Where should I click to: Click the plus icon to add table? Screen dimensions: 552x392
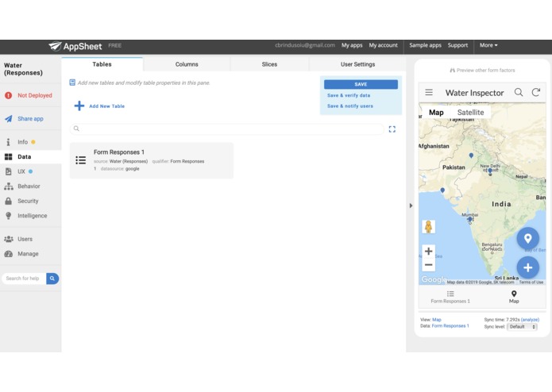79,106
